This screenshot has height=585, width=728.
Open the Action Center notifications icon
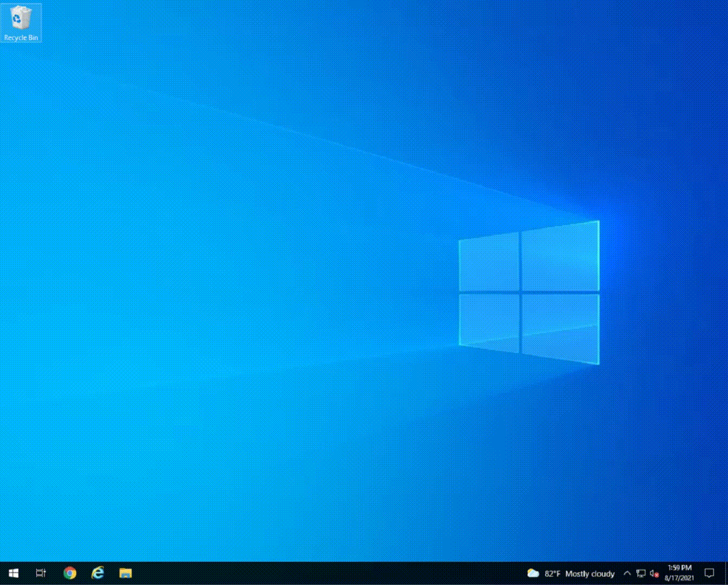(709, 573)
